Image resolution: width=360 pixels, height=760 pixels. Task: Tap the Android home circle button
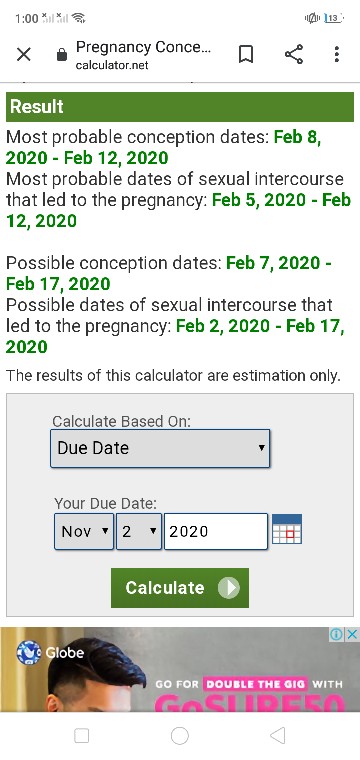[180, 736]
